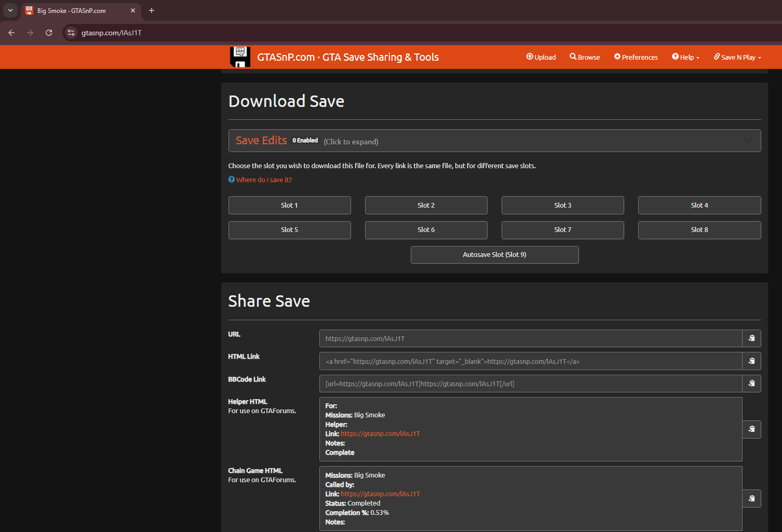This screenshot has height=532, width=782.
Task: Click the browser address bar
Action: click(x=415, y=33)
